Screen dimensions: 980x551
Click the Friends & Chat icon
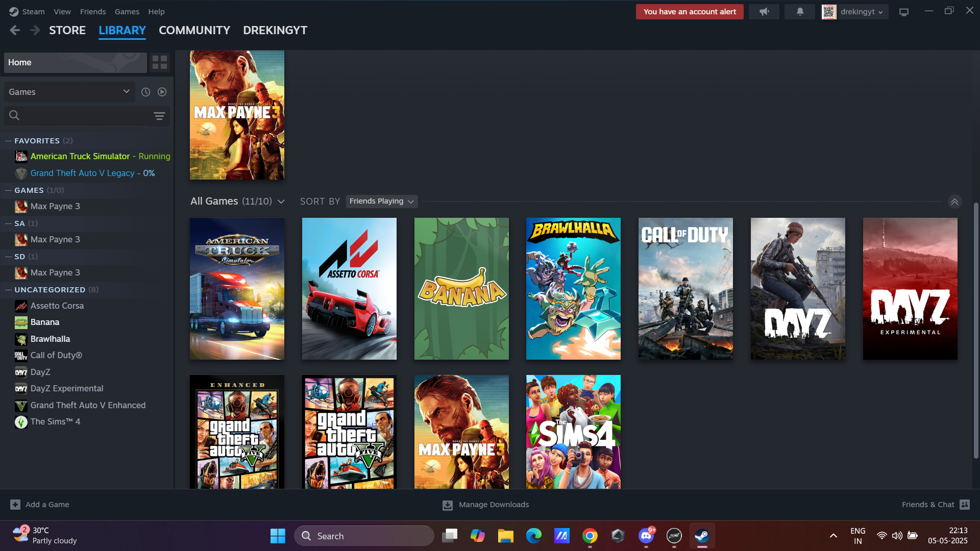click(965, 505)
